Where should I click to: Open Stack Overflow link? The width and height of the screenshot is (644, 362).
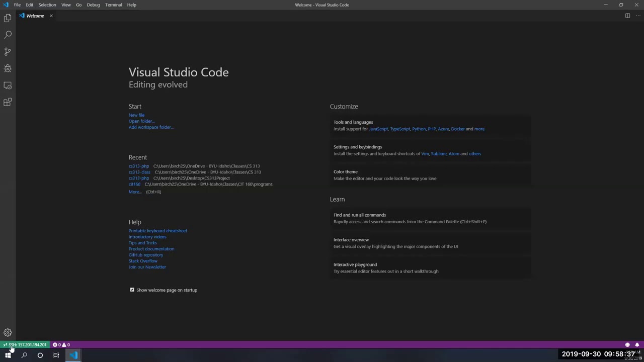[x=143, y=261]
